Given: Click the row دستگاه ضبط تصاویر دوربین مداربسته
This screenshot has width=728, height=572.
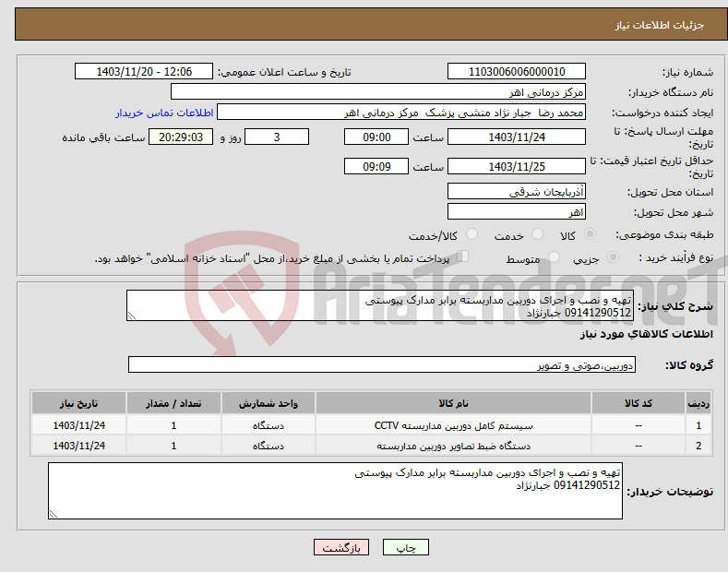Looking at the screenshot, I should click(372, 446).
